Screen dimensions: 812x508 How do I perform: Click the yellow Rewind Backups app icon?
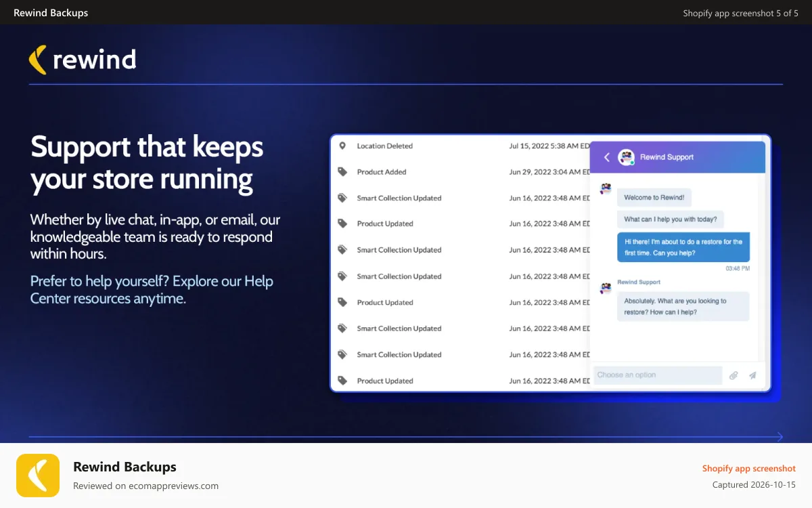click(38, 475)
